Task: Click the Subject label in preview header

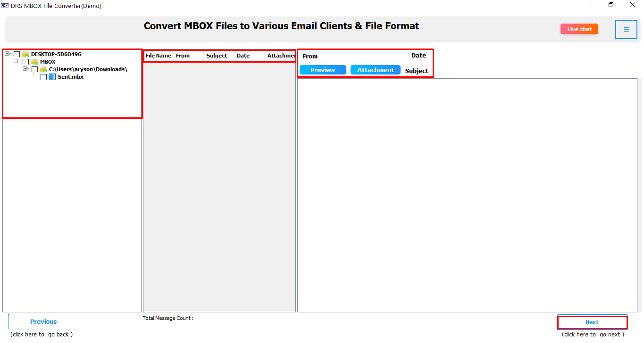Action: point(417,71)
